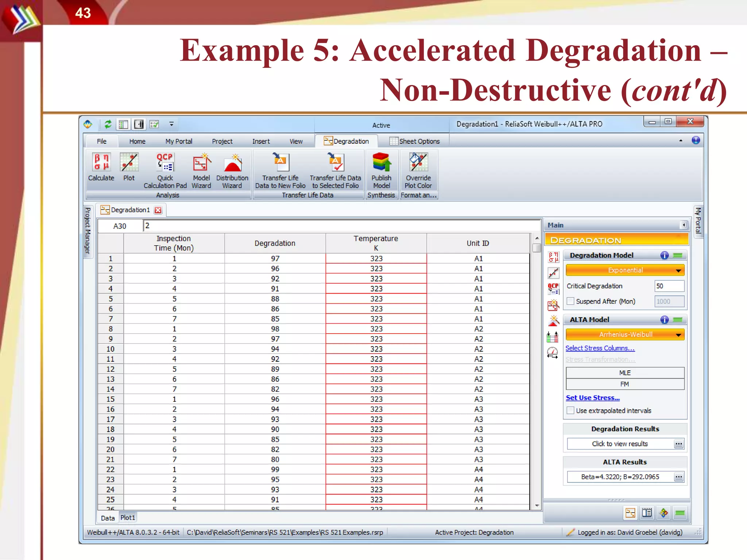Viewport: 747px width, 560px height.
Task: Click Set Use Stress link
Action: pyautogui.click(x=593, y=398)
